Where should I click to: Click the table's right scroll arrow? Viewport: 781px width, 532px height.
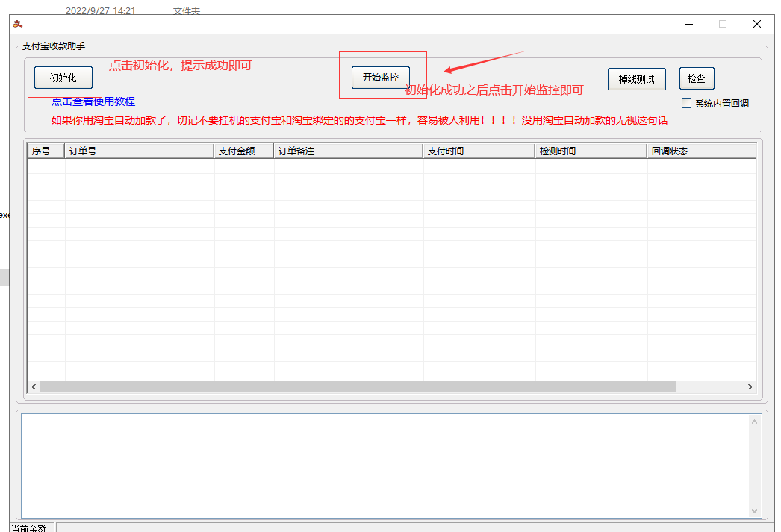pos(750,387)
